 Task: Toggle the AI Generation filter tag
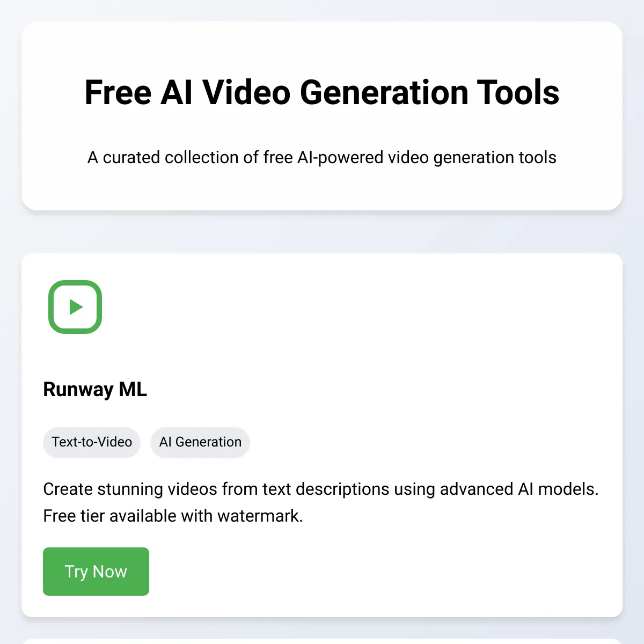(200, 442)
